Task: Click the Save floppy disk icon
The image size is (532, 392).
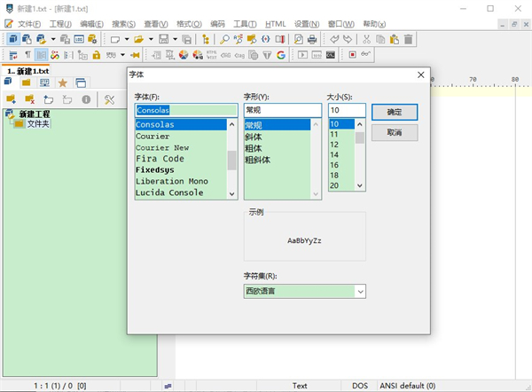Action: coord(165,39)
